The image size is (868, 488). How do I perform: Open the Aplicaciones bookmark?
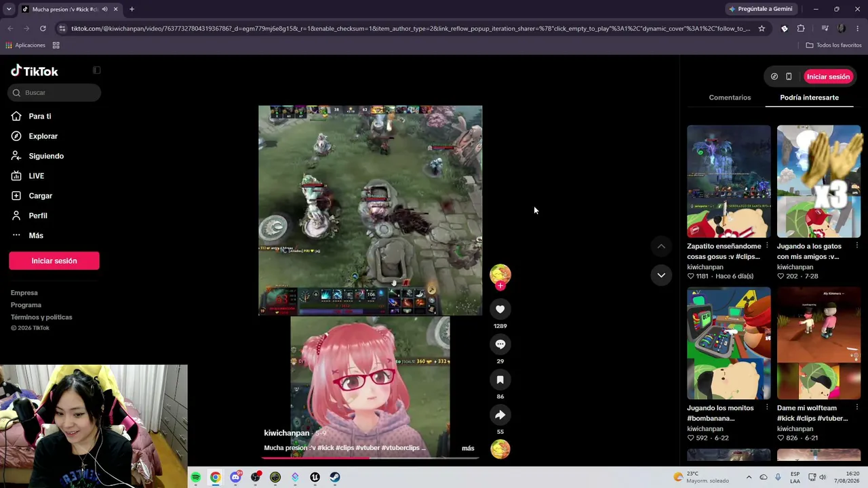25,45
